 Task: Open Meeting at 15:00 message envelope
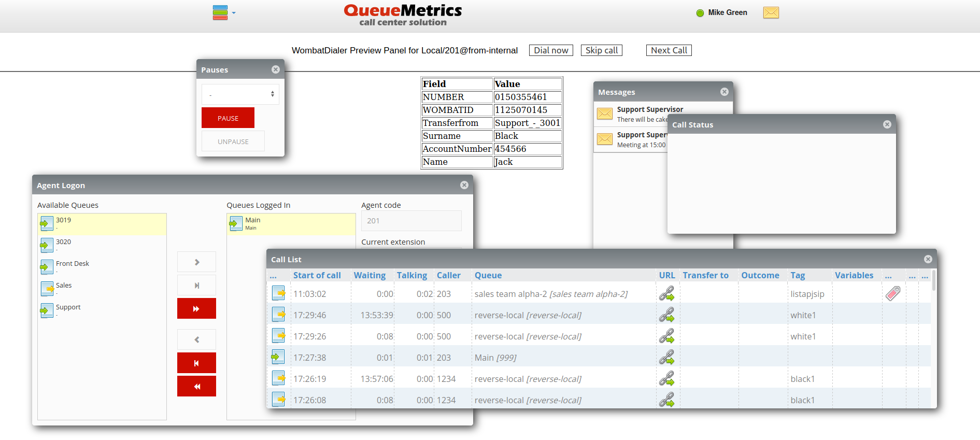(x=605, y=139)
